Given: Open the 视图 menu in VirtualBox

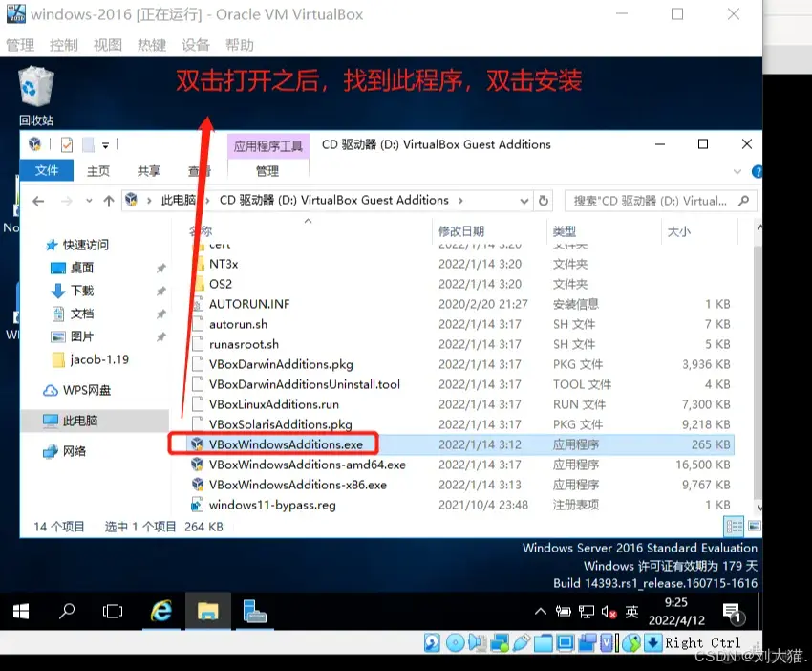Looking at the screenshot, I should click(x=108, y=45).
